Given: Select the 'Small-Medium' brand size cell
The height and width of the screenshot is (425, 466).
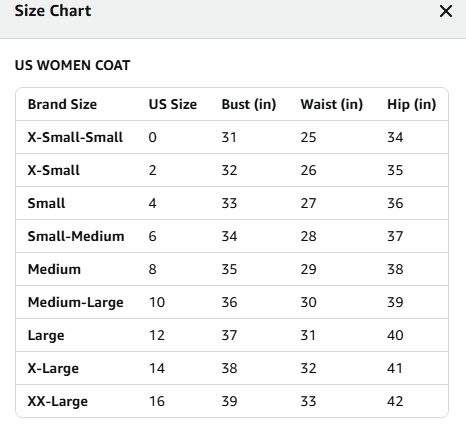Looking at the screenshot, I should click(x=76, y=236).
